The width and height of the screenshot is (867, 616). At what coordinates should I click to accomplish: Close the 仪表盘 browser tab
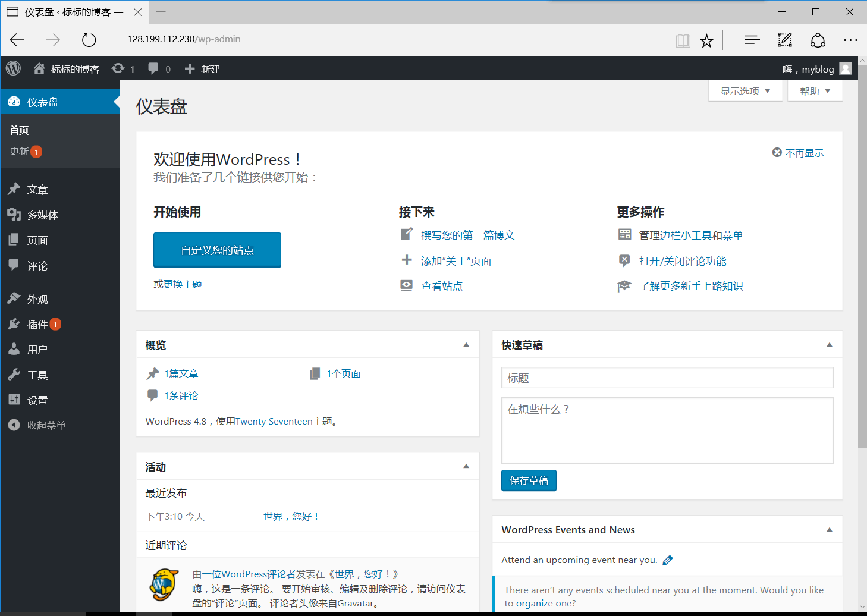tap(137, 12)
